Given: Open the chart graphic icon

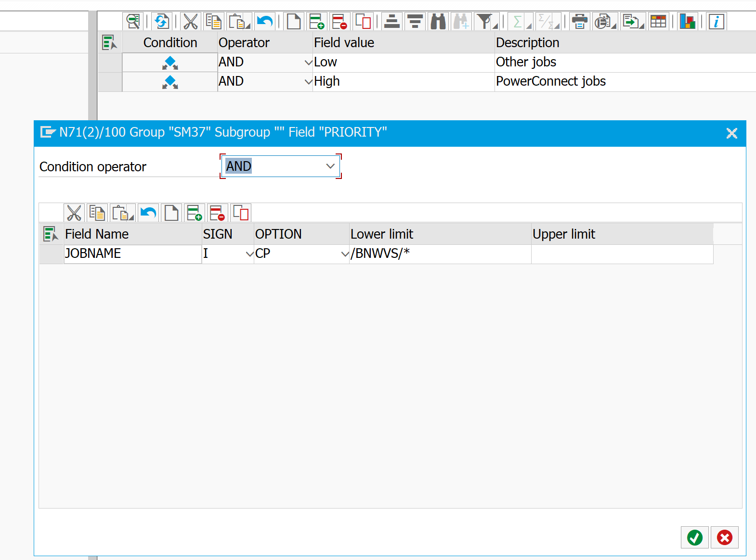Looking at the screenshot, I should coord(687,22).
